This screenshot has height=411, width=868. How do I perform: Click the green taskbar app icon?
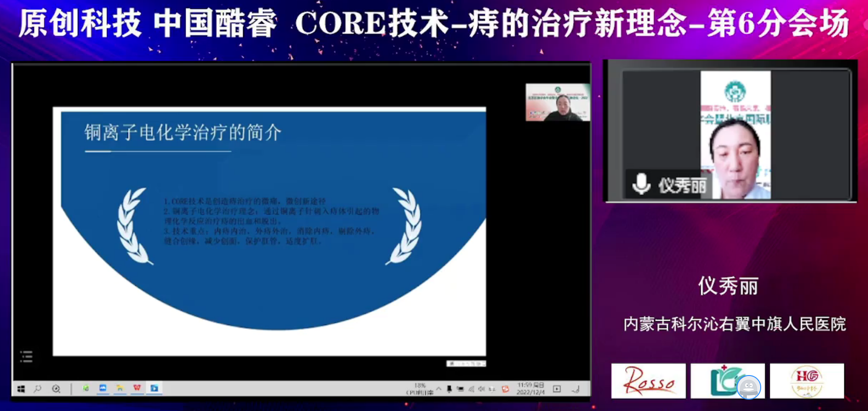coord(86,388)
